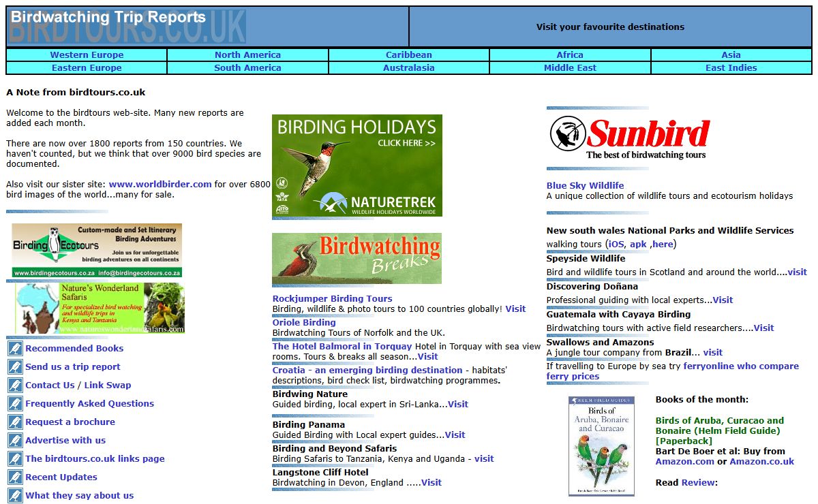This screenshot has width=818, height=504.
Task: Click Visit for Birding Panama guides
Action: click(x=455, y=435)
